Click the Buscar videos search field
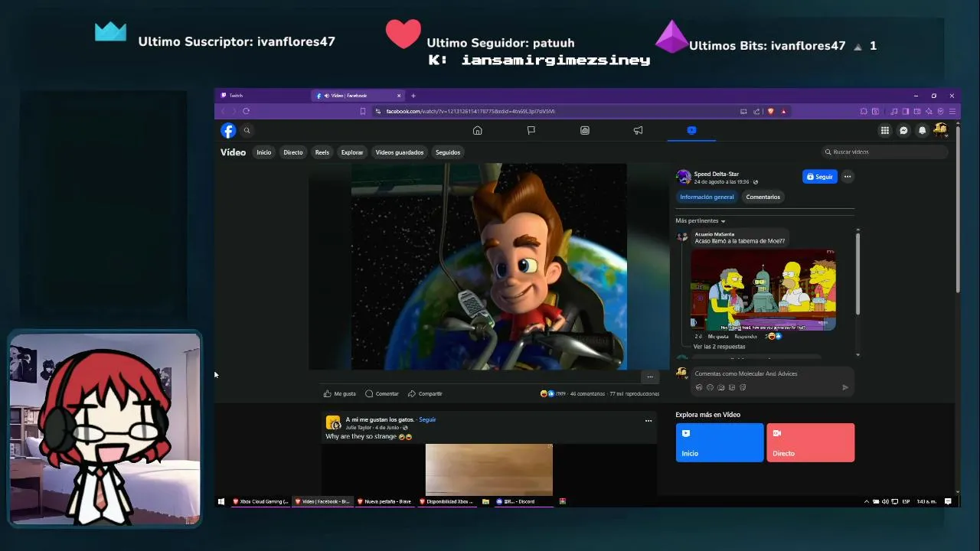 point(885,152)
